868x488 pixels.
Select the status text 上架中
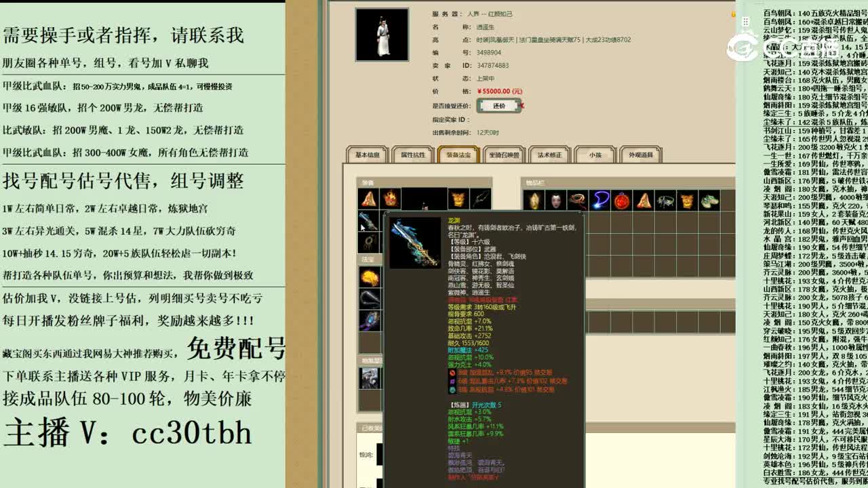point(486,78)
